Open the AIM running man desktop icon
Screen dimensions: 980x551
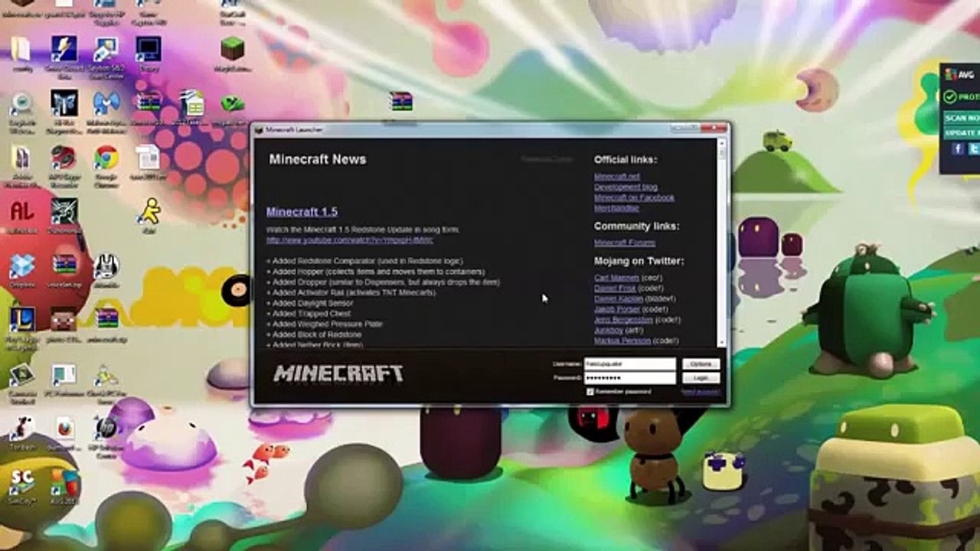pyautogui.click(x=149, y=212)
